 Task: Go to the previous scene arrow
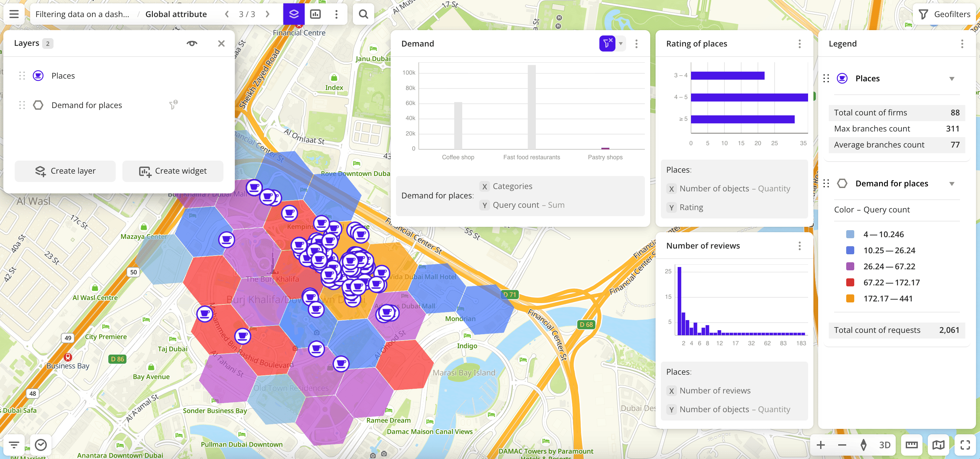point(227,14)
